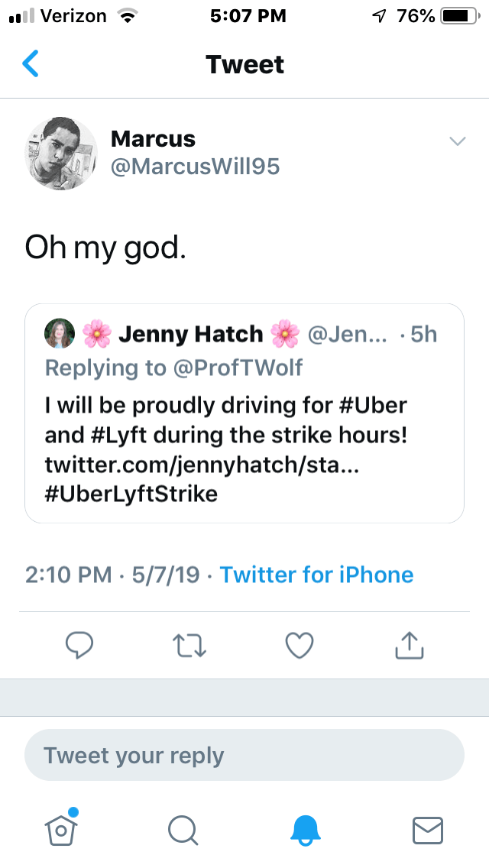Go to the Home tab
The width and height of the screenshot is (489, 868).
pyautogui.click(x=62, y=828)
